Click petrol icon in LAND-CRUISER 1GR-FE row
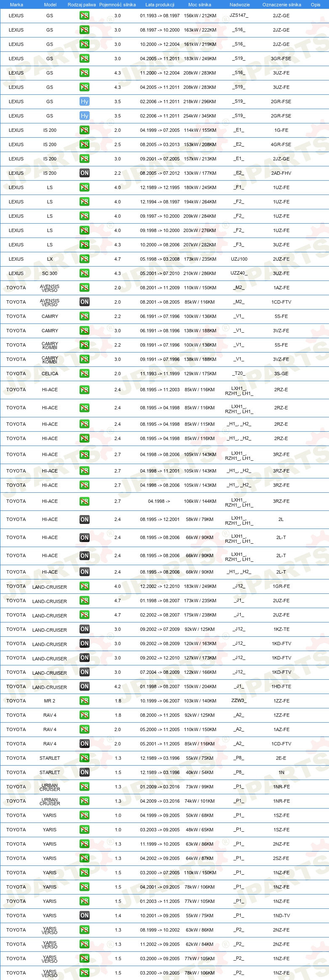 click(85, 586)
